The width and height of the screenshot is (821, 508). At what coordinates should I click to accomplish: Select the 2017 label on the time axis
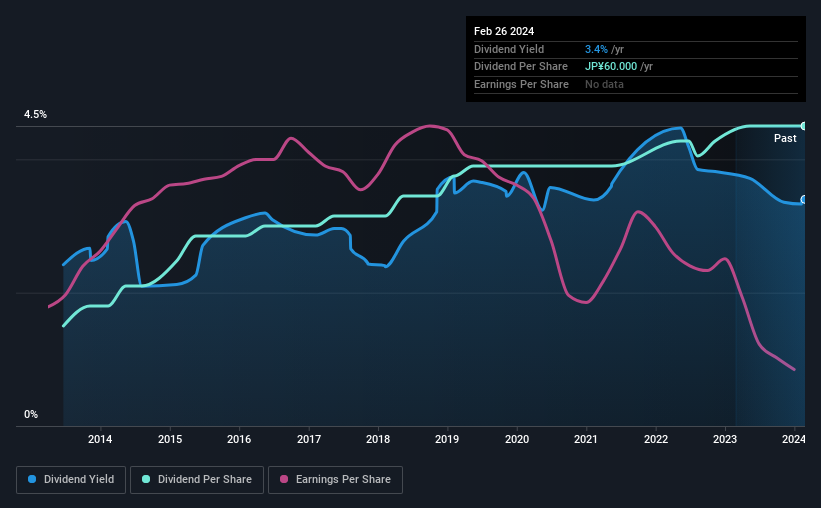click(309, 439)
